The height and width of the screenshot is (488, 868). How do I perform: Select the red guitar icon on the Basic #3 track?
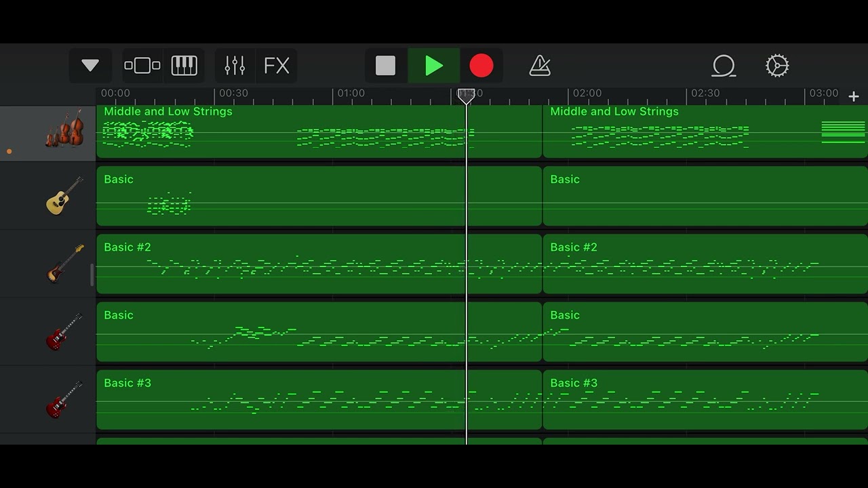[64, 399]
